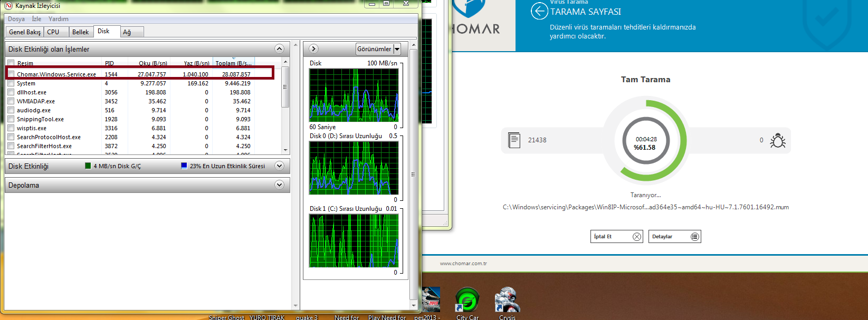Click the bug threat icon in Chomar scan
This screenshot has width=868, height=320.
tap(778, 140)
